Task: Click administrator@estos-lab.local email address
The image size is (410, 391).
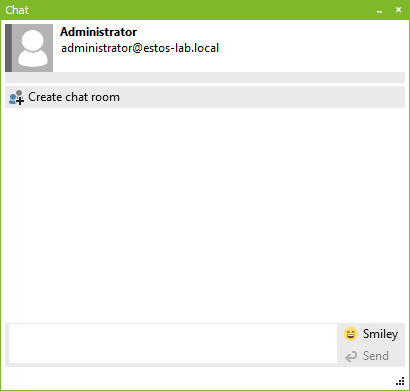Action: coord(140,48)
